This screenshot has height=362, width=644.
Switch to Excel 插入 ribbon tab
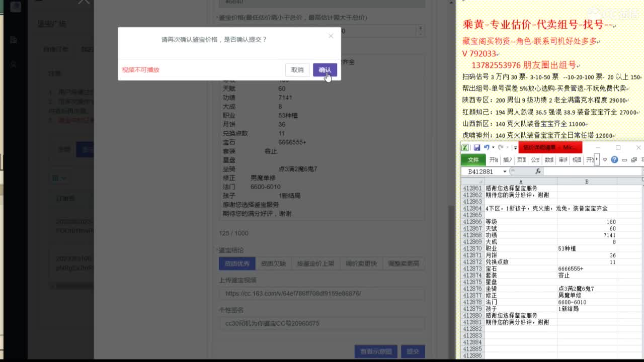(x=508, y=160)
